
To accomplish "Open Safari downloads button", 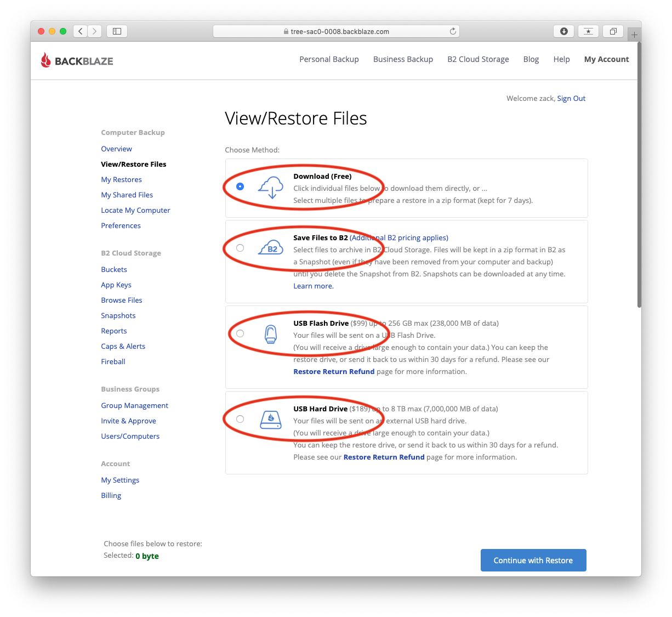I will point(563,31).
